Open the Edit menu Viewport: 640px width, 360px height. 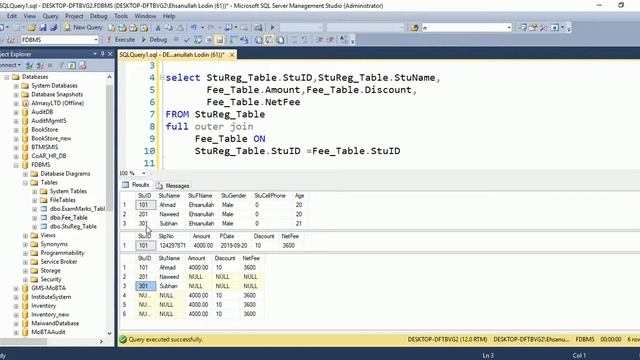12,16
